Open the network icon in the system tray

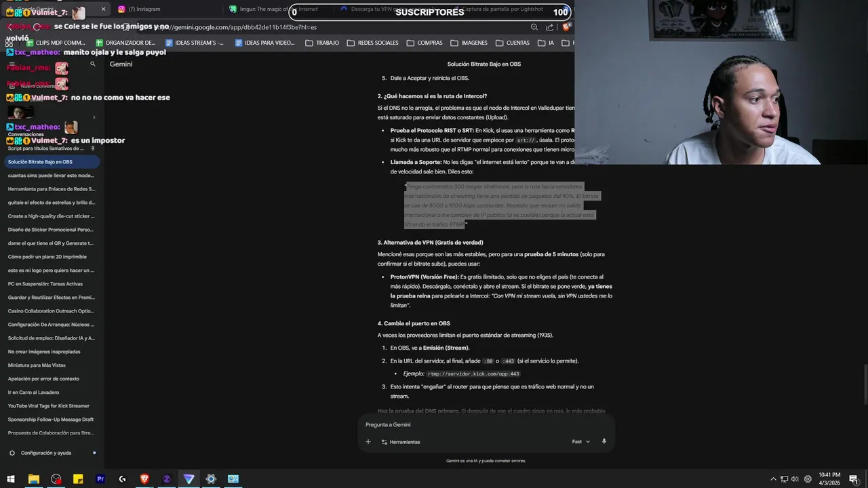coord(784,479)
